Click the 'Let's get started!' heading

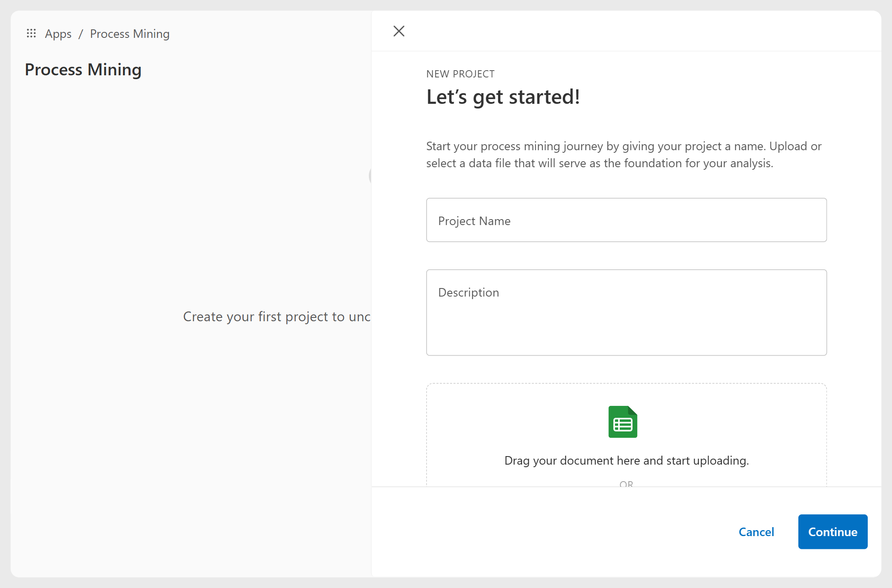tap(503, 97)
